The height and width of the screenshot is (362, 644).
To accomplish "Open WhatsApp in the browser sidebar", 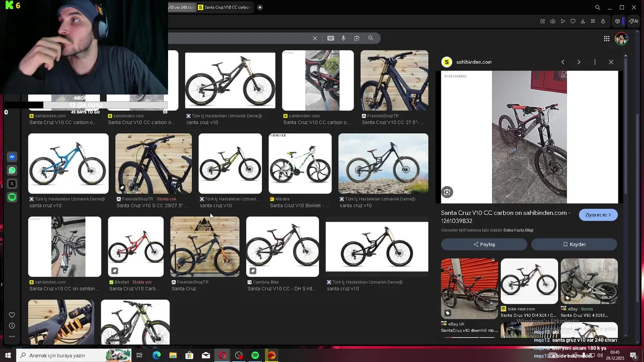I will tap(12, 170).
